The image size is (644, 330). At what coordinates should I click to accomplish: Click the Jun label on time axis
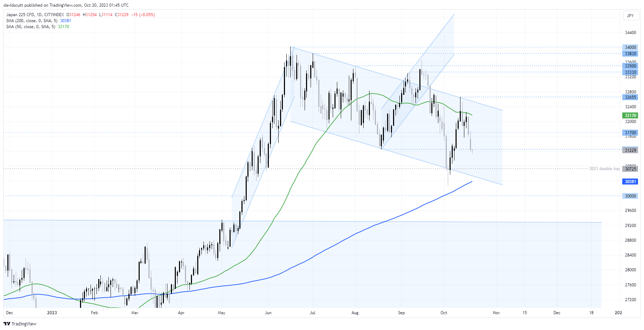(x=268, y=313)
